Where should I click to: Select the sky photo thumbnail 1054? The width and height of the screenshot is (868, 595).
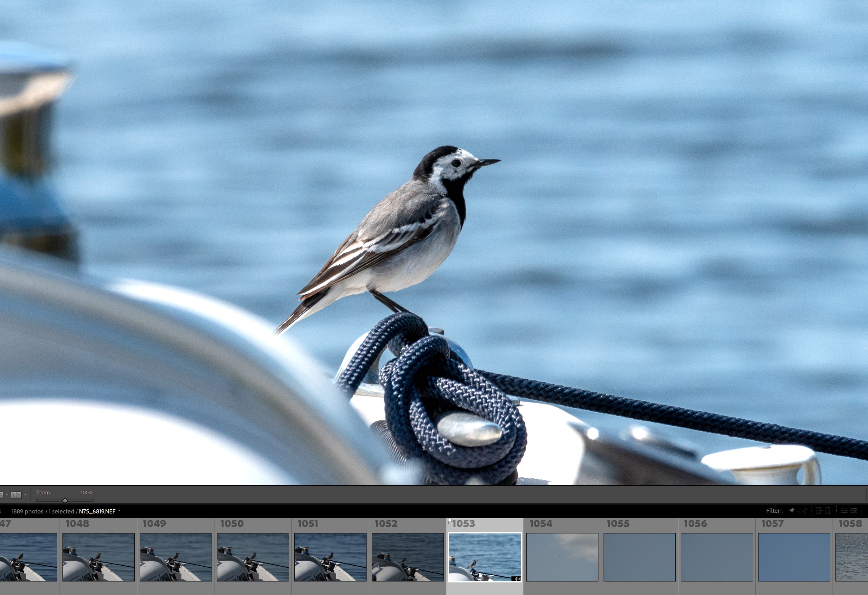click(x=562, y=557)
